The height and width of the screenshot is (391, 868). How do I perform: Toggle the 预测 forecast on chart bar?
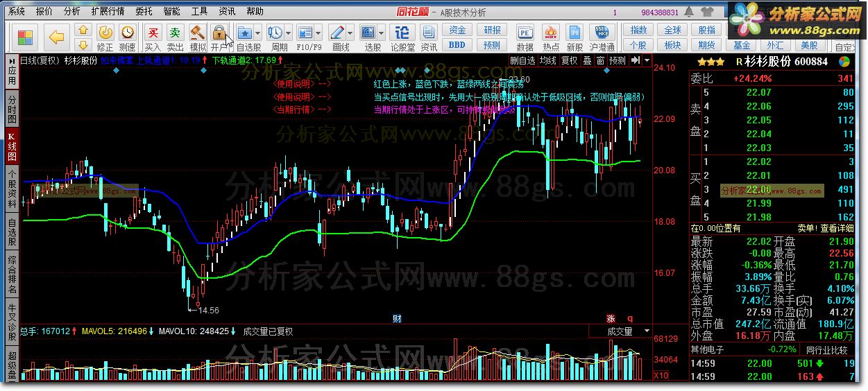point(617,60)
